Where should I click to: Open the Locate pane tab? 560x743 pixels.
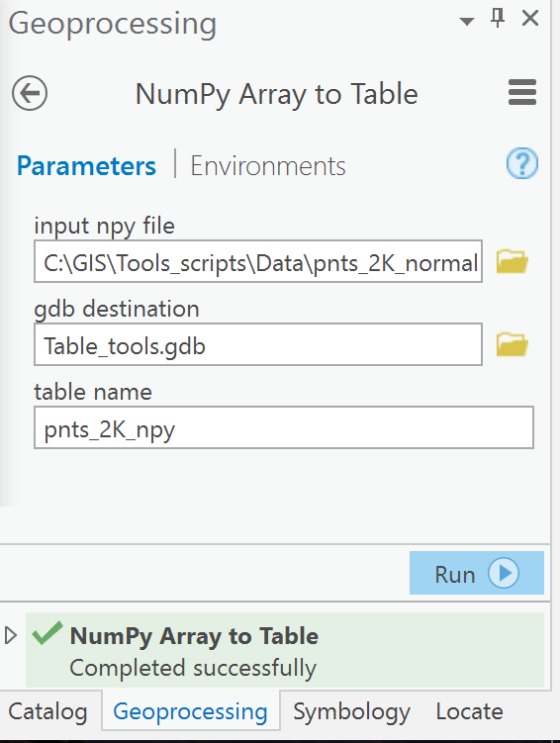[470, 711]
